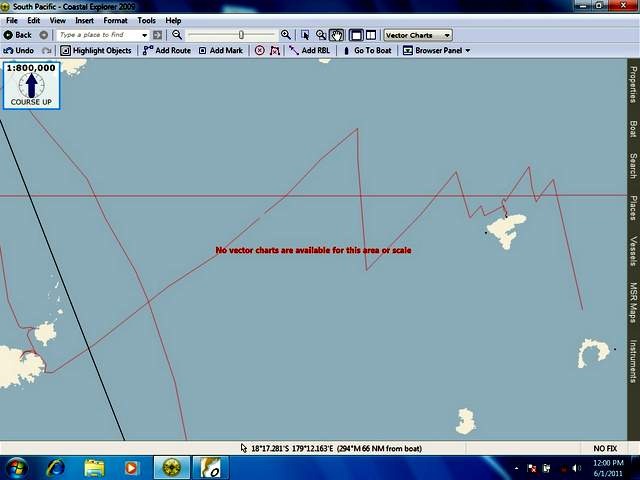Image resolution: width=640 pixels, height=480 pixels.
Task: Select the zoom-to-area magnifier tool
Action: coord(321,35)
